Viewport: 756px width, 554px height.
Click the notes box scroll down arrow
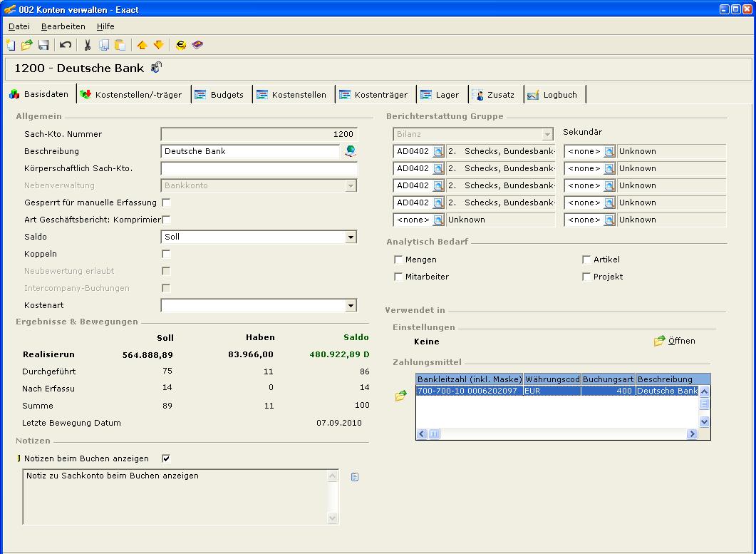(332, 518)
